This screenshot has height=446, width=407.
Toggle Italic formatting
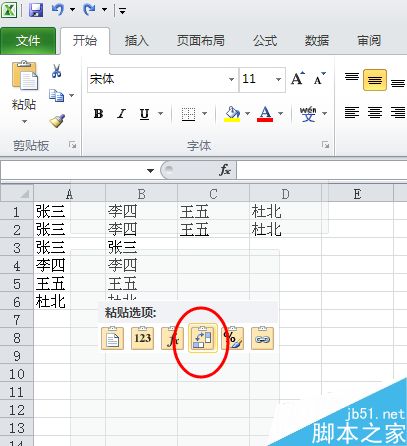click(x=121, y=114)
